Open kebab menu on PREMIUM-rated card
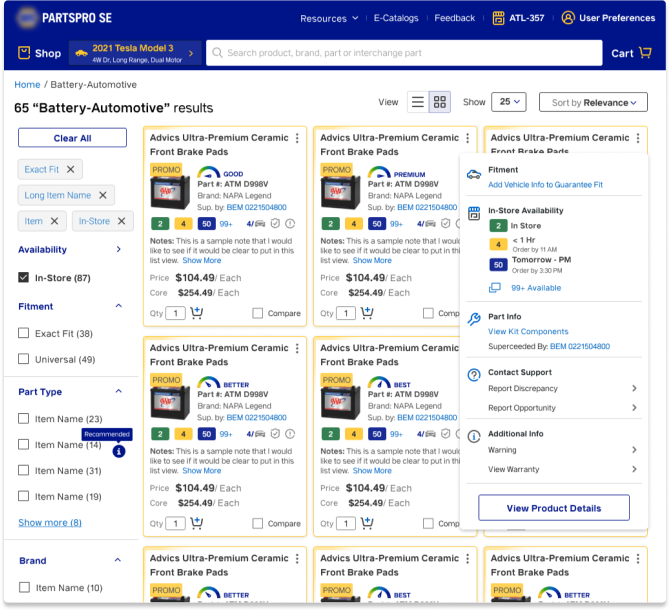This screenshot has height=611, width=670. click(x=467, y=138)
